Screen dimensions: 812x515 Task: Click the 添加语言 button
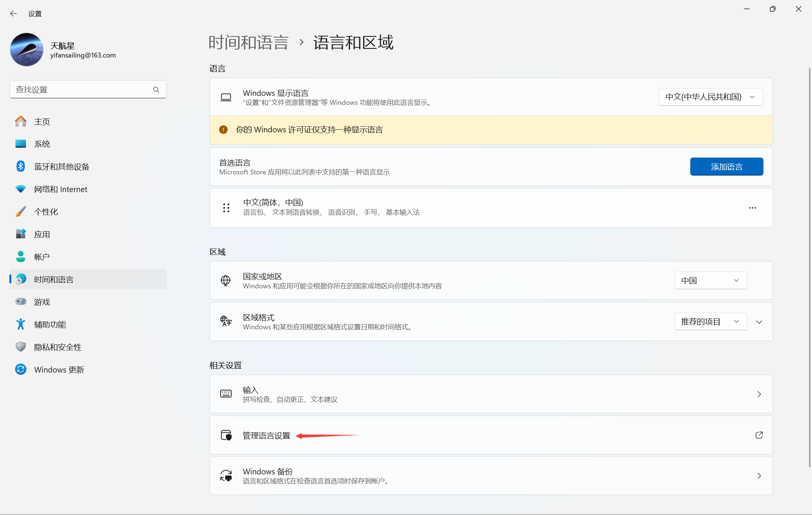pyautogui.click(x=726, y=167)
